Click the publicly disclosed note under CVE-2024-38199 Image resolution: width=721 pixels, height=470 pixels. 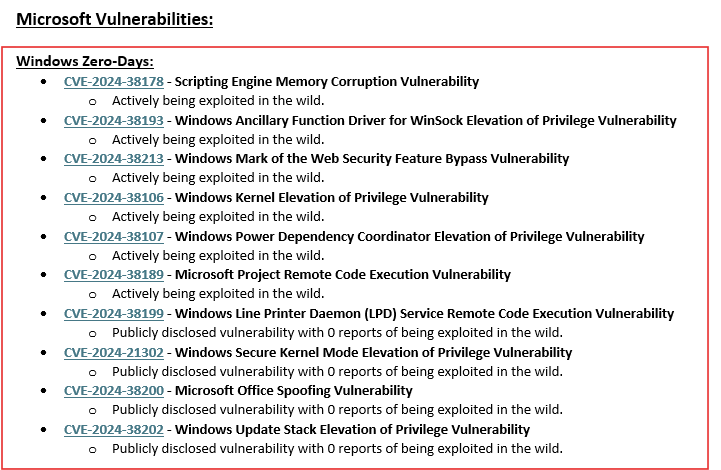pos(337,333)
